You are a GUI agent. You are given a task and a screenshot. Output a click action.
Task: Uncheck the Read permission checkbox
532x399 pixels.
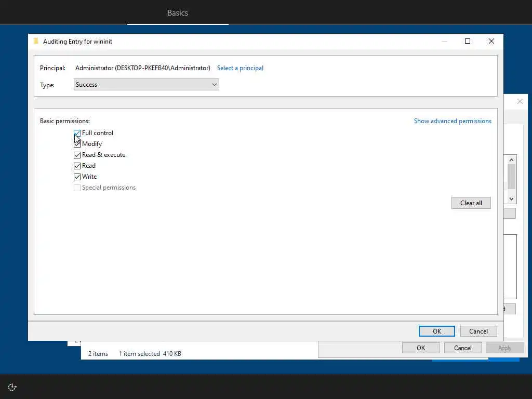coord(77,166)
